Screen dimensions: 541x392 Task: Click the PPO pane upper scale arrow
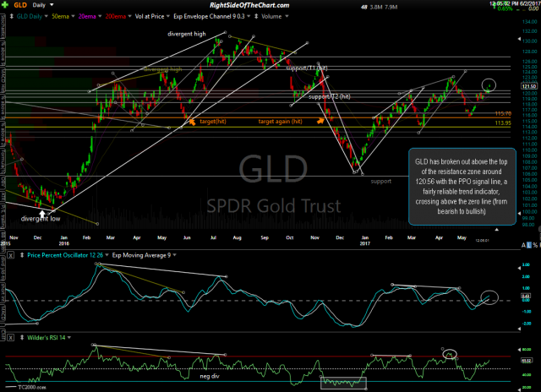[x=520, y=268]
